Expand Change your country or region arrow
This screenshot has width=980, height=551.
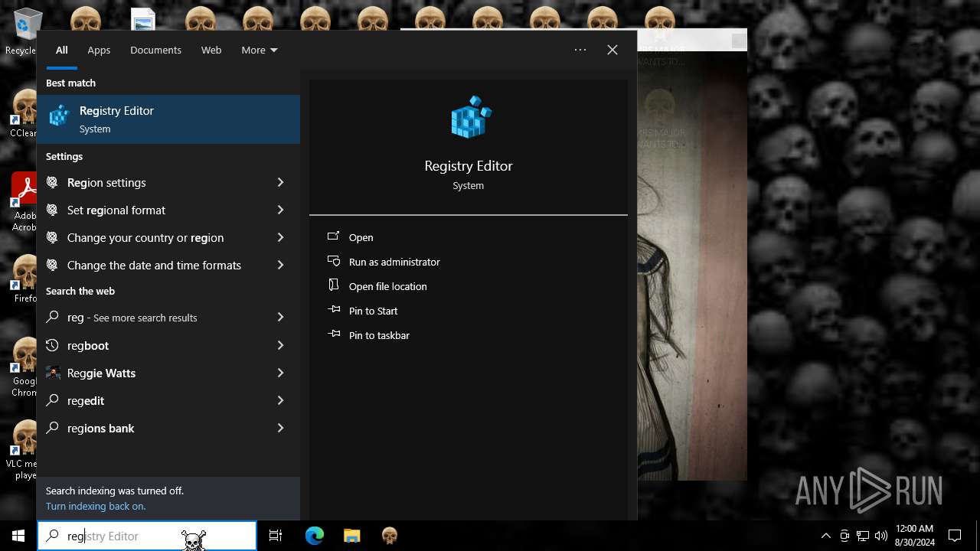click(280, 237)
